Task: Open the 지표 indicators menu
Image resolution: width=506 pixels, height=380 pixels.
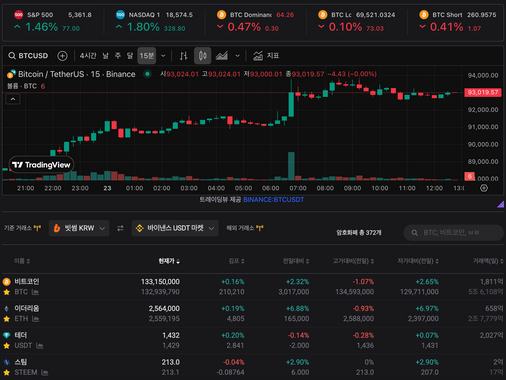Action: [x=266, y=56]
